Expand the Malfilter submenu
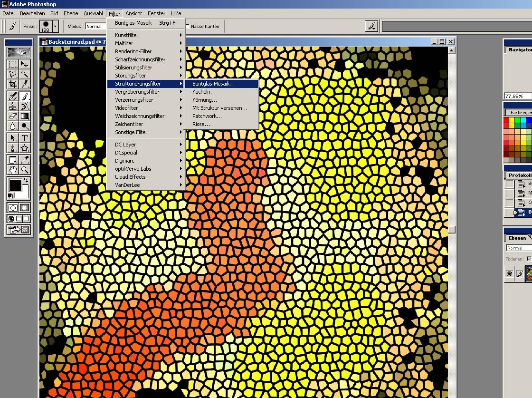This screenshot has height=398, width=532. 146,43
